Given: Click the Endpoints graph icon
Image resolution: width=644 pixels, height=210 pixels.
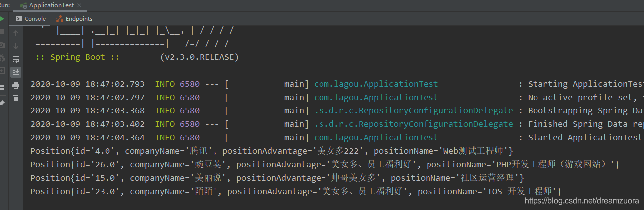Looking at the screenshot, I should (x=60, y=19).
